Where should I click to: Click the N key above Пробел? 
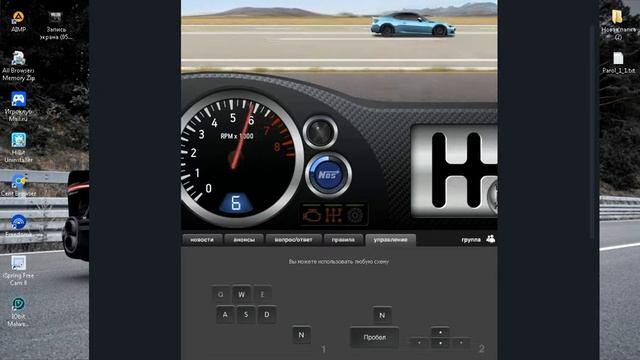pyautogui.click(x=382, y=315)
